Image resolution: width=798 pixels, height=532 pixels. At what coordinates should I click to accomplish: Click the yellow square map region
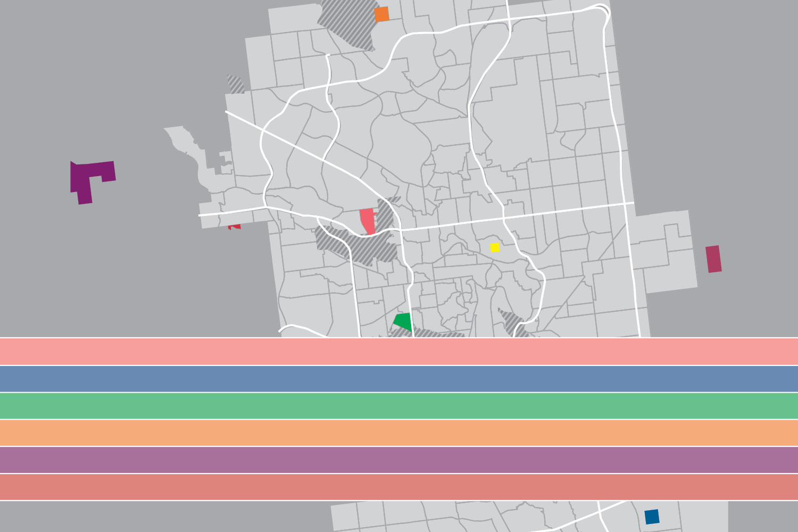pos(495,247)
